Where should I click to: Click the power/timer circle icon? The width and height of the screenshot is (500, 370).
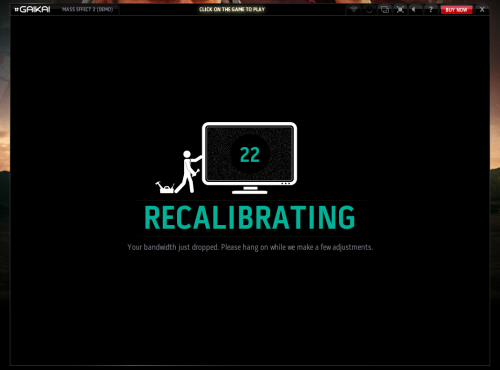[x=369, y=9]
